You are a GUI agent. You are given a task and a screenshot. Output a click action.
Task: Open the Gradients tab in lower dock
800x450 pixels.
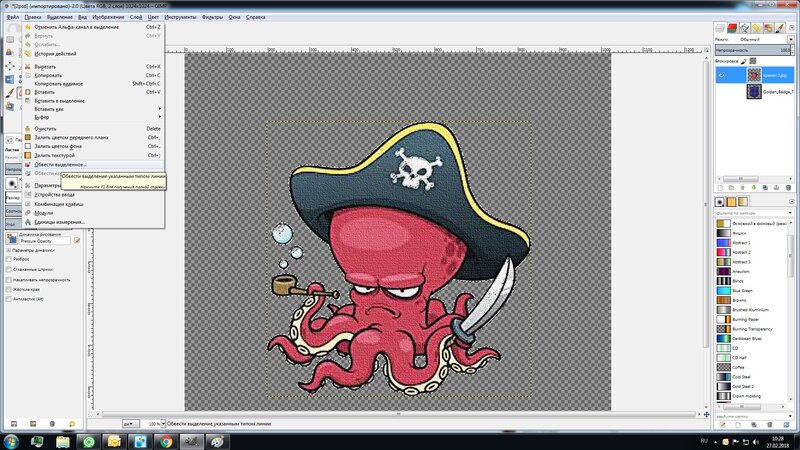tap(743, 202)
